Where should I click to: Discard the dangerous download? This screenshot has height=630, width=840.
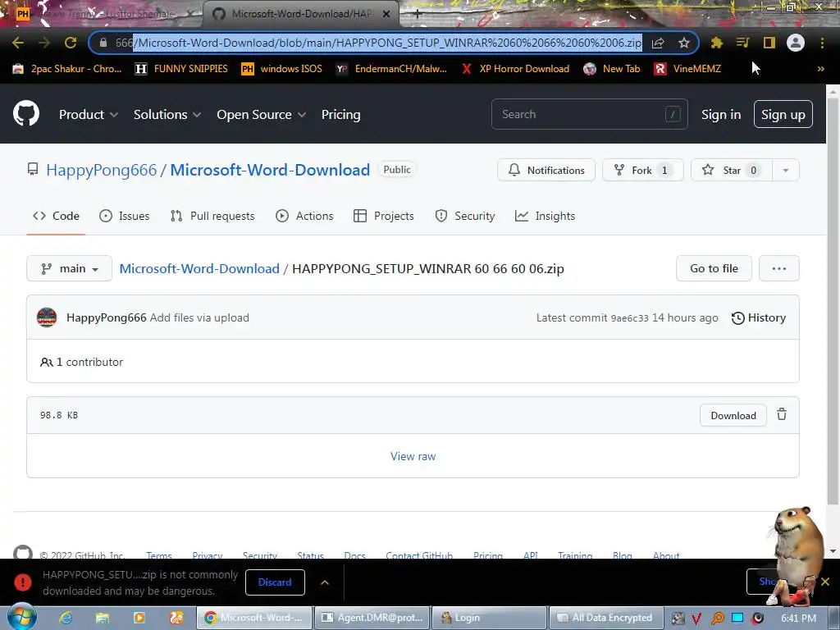click(275, 582)
